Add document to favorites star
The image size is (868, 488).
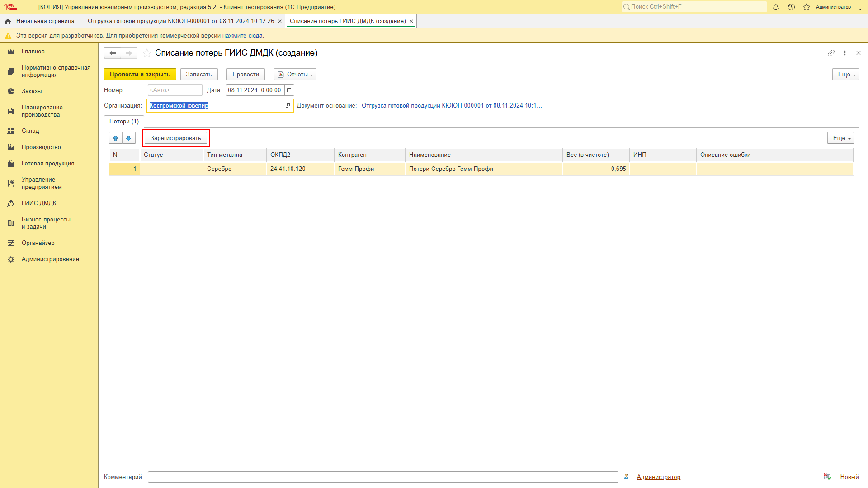point(147,53)
